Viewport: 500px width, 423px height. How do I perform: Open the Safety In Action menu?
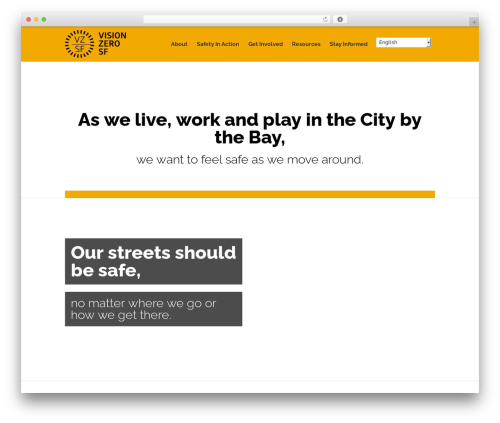(218, 44)
